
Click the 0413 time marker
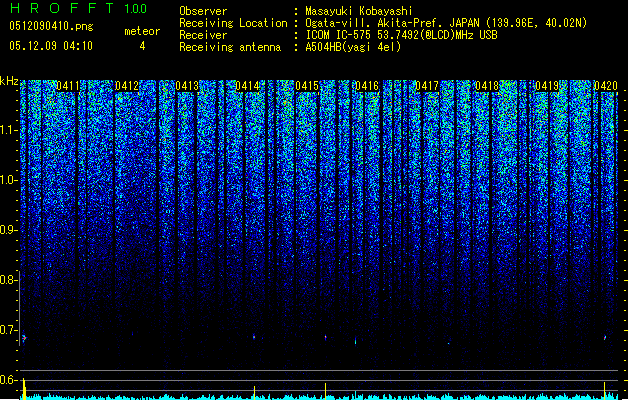pos(187,86)
